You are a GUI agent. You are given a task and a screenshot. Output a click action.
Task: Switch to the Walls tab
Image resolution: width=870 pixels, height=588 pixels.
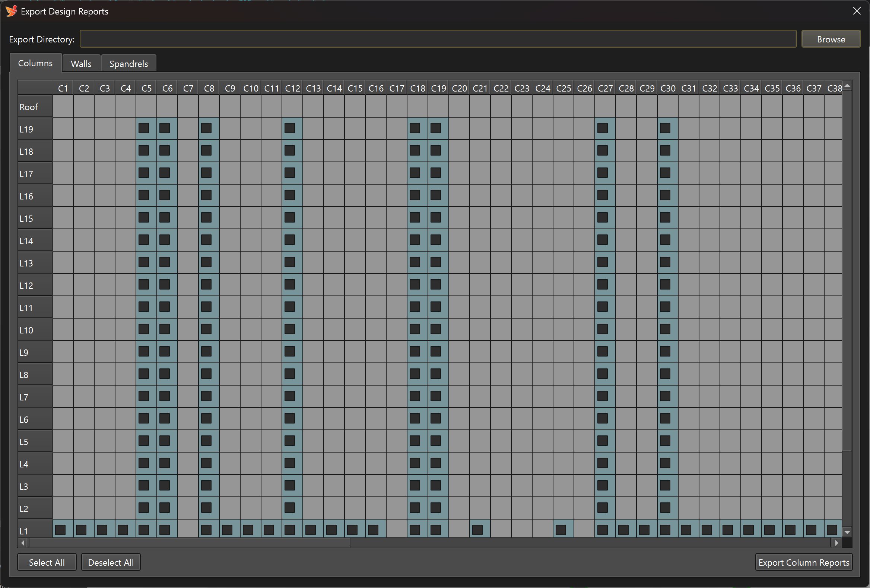(x=81, y=64)
